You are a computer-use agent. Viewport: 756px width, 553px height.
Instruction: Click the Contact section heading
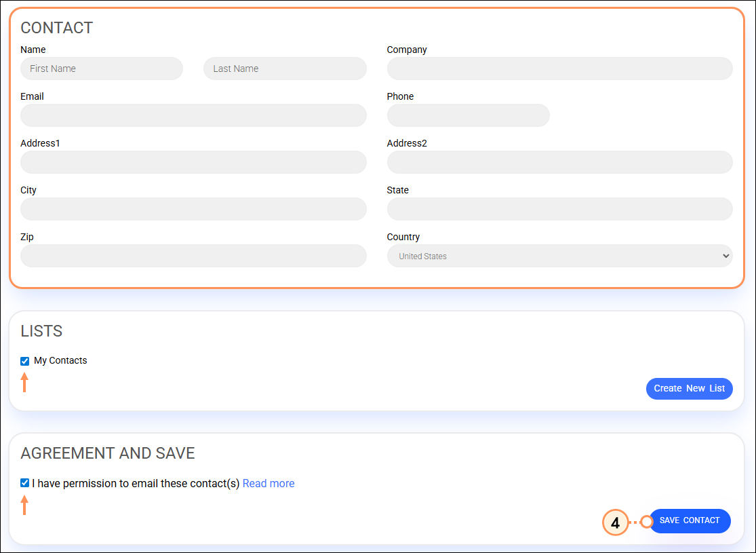[57, 28]
